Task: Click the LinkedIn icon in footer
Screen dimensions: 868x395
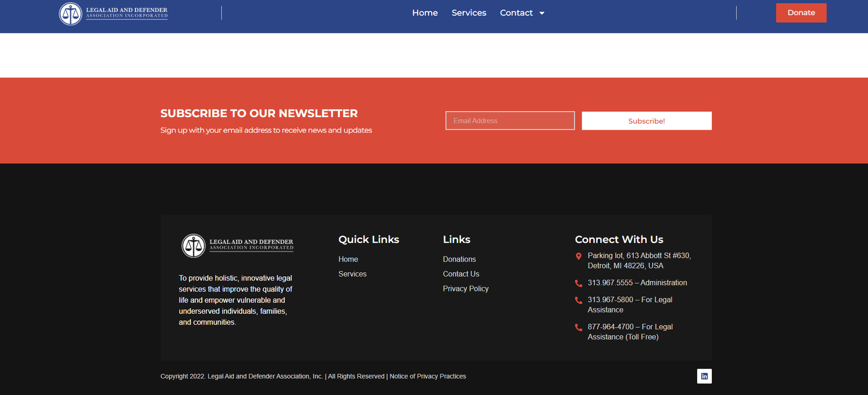Action: point(704,376)
